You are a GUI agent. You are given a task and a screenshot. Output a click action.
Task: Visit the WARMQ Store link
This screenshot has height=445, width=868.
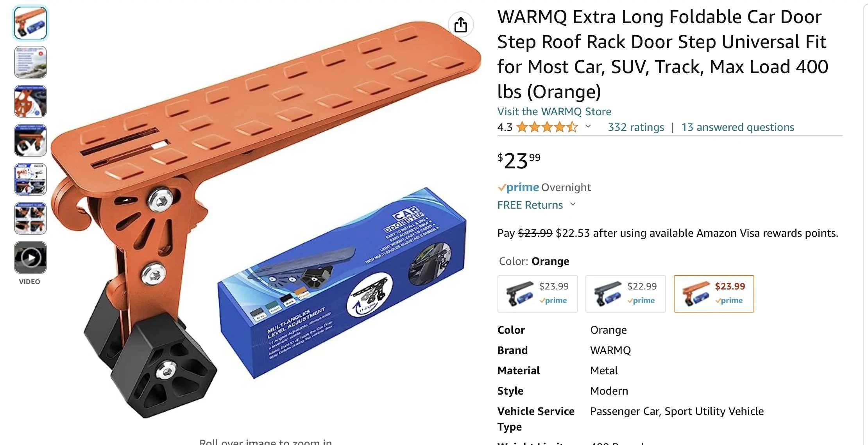click(554, 111)
